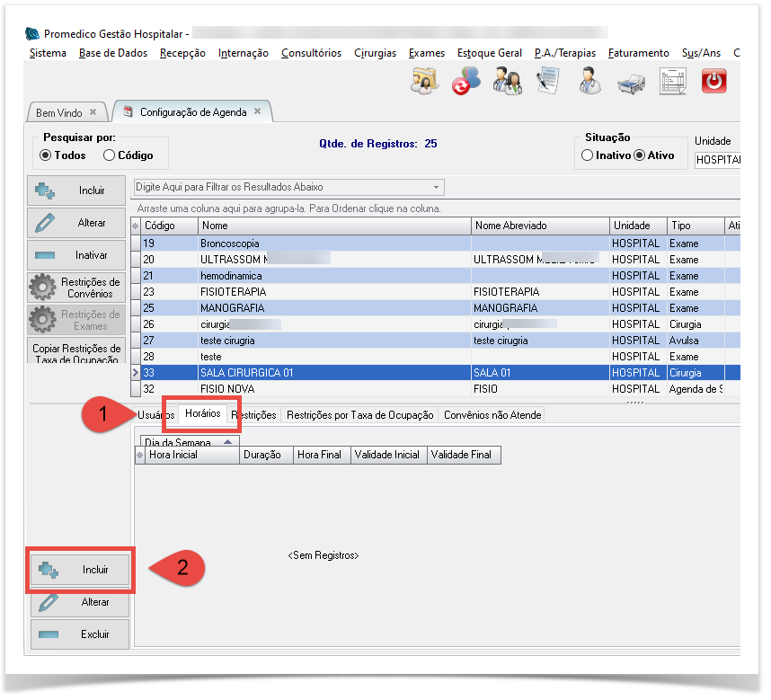Click the red power exit icon

(713, 82)
